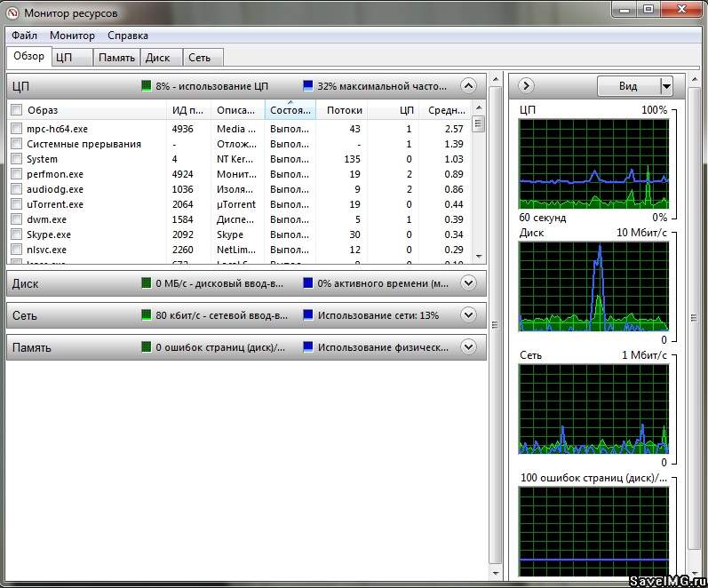
Task: Click the process list vertical scrollbar down arrow
Action: 479,255
